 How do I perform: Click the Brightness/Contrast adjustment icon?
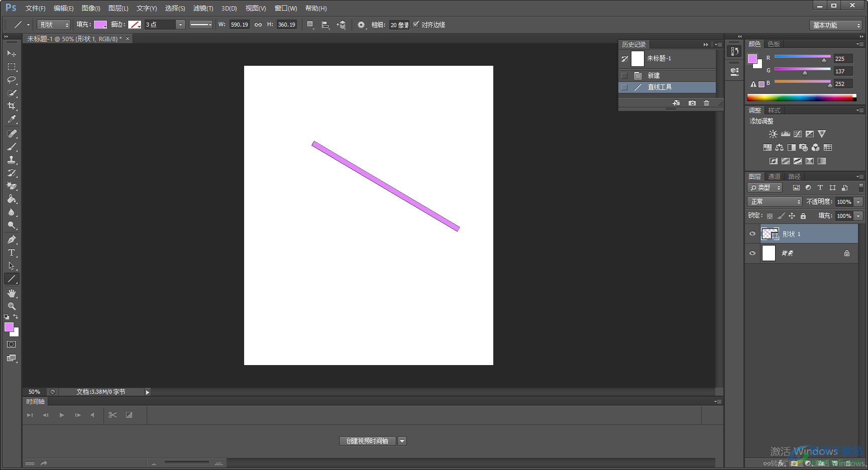tap(773, 134)
